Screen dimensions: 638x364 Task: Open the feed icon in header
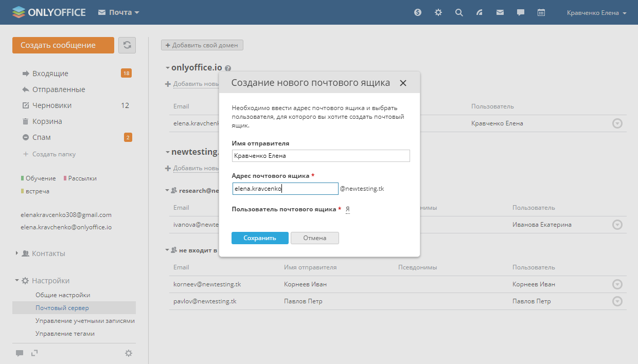(480, 12)
